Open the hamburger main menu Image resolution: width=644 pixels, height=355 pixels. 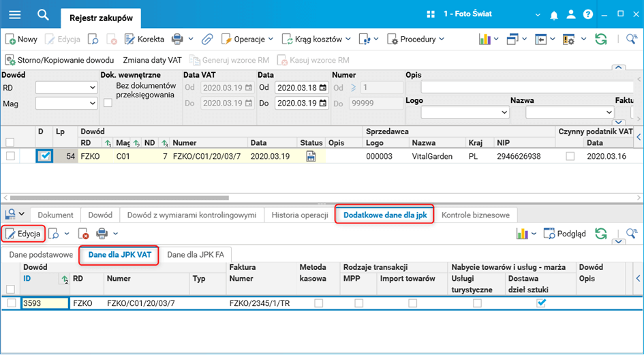coord(15,14)
